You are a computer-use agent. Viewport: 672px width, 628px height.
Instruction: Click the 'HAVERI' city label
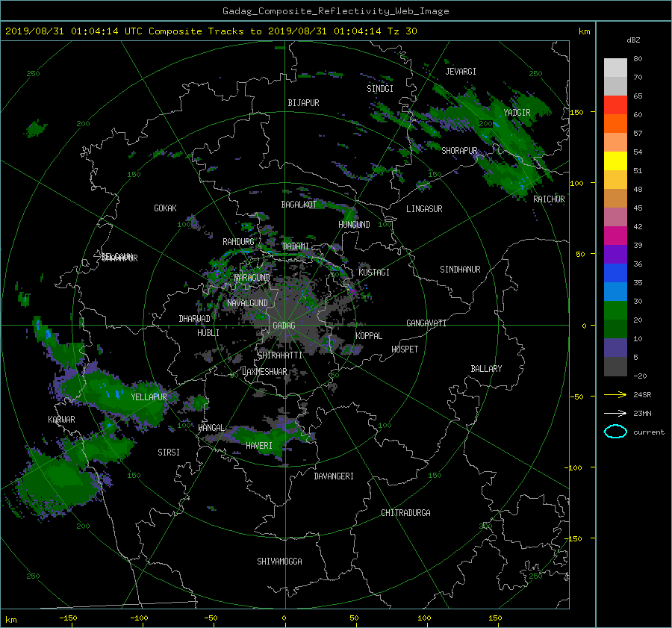(259, 446)
